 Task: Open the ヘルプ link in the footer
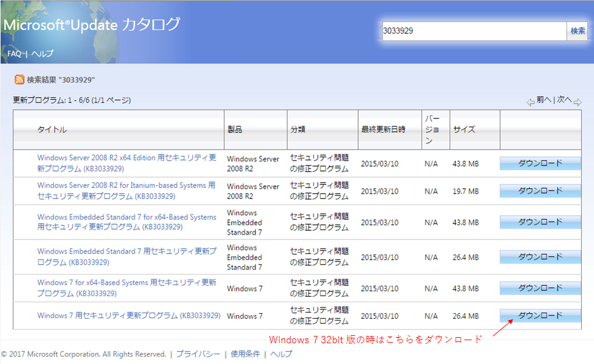click(x=281, y=354)
